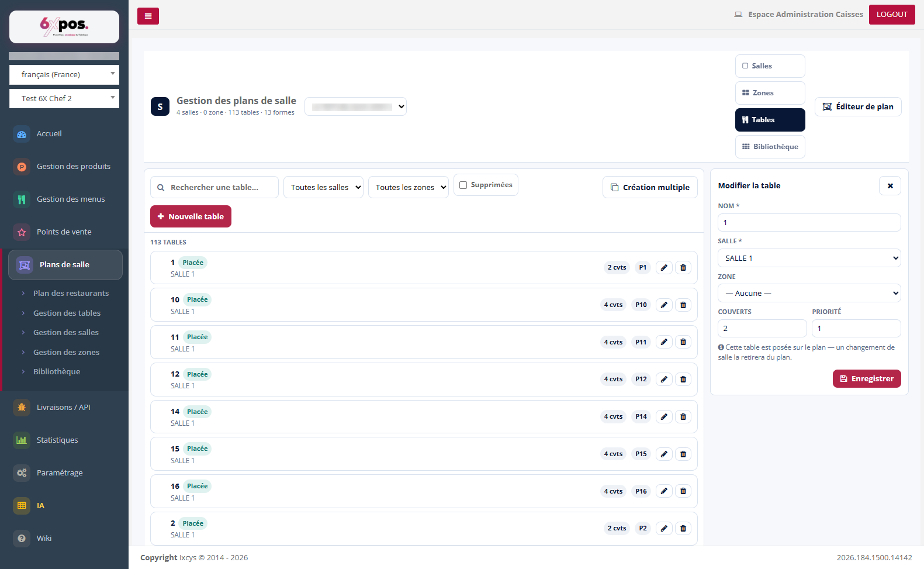The width and height of the screenshot is (924, 569).
Task: Expand Toutes les salles filter dropdown
Action: point(323,187)
